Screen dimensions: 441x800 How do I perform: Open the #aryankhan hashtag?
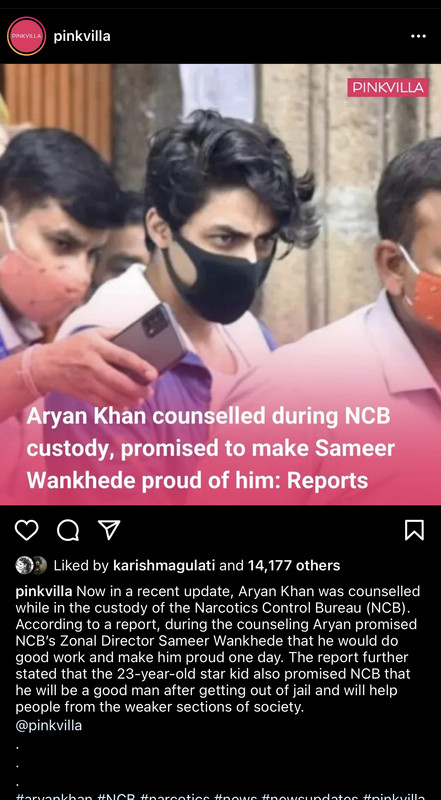coord(54,796)
